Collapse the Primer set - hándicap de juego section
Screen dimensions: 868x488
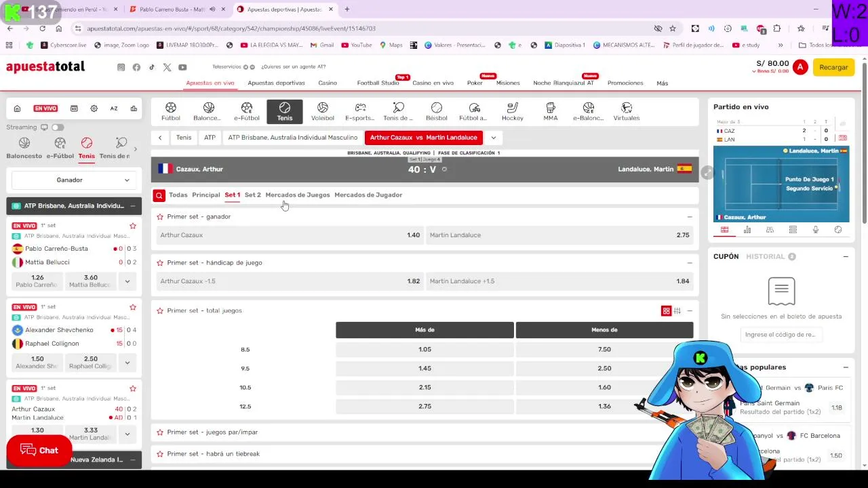[x=690, y=263]
